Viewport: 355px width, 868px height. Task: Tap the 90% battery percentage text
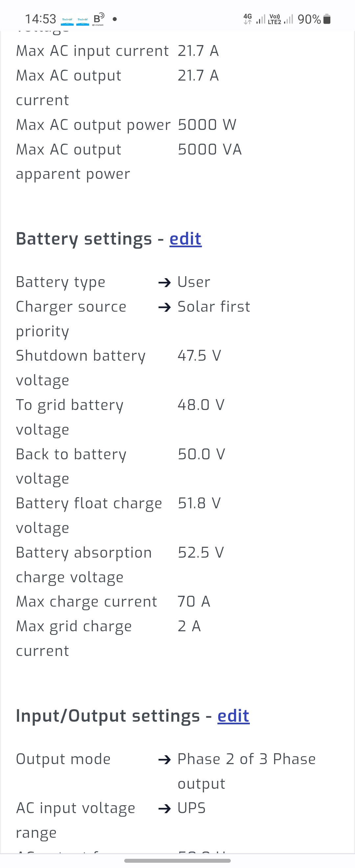(x=309, y=19)
